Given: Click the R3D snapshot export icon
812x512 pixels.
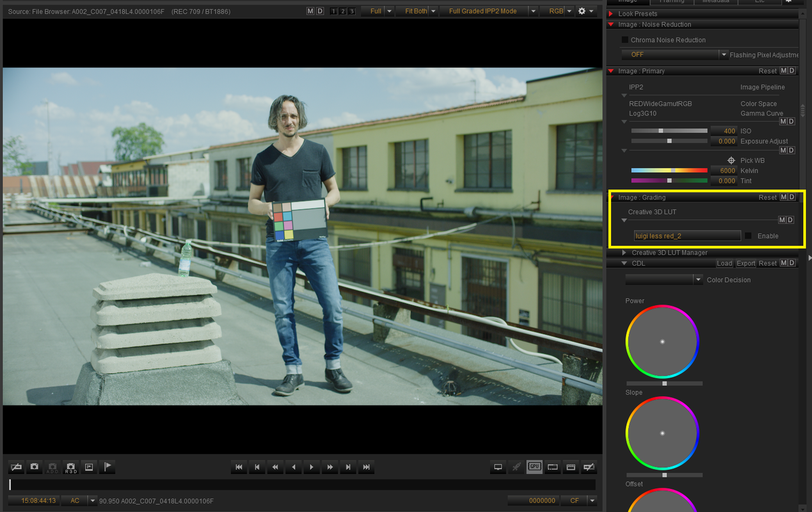Looking at the screenshot, I should coord(71,467).
